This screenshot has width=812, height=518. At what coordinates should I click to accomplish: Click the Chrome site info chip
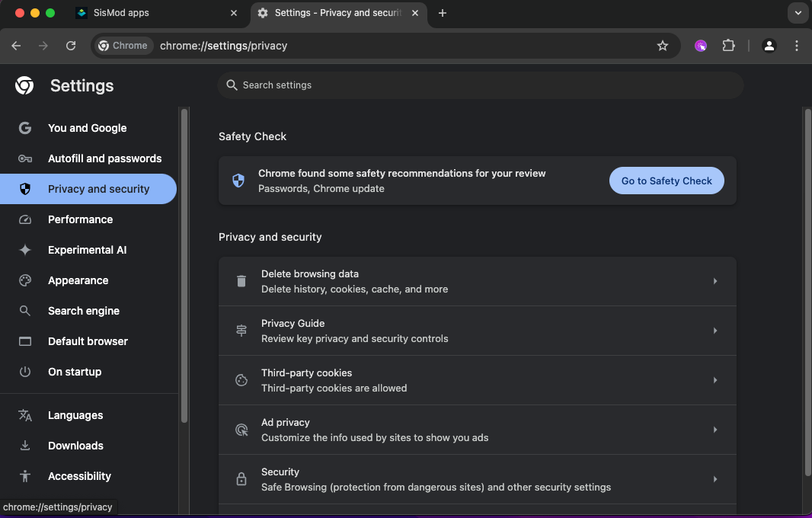coord(123,46)
